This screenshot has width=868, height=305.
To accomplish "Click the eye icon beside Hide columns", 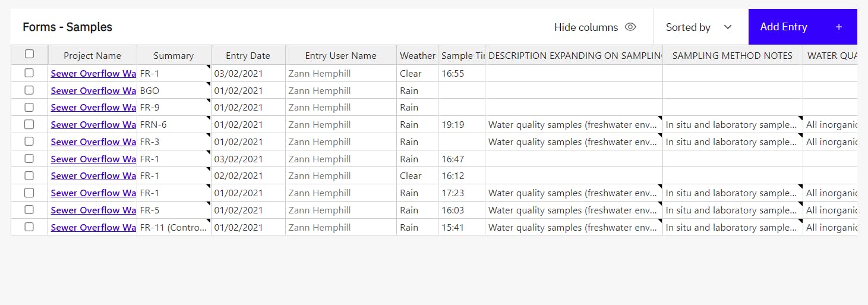I will point(630,27).
